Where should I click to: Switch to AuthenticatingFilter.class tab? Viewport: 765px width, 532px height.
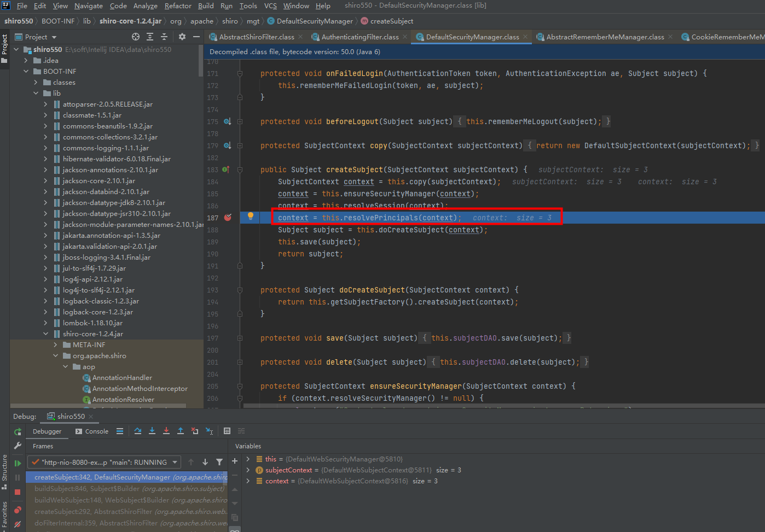pyautogui.click(x=360, y=37)
